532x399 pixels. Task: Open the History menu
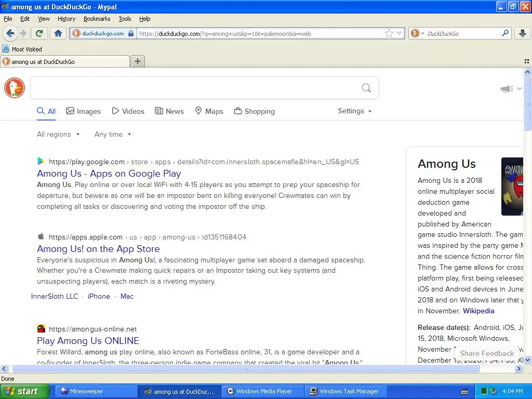point(66,19)
